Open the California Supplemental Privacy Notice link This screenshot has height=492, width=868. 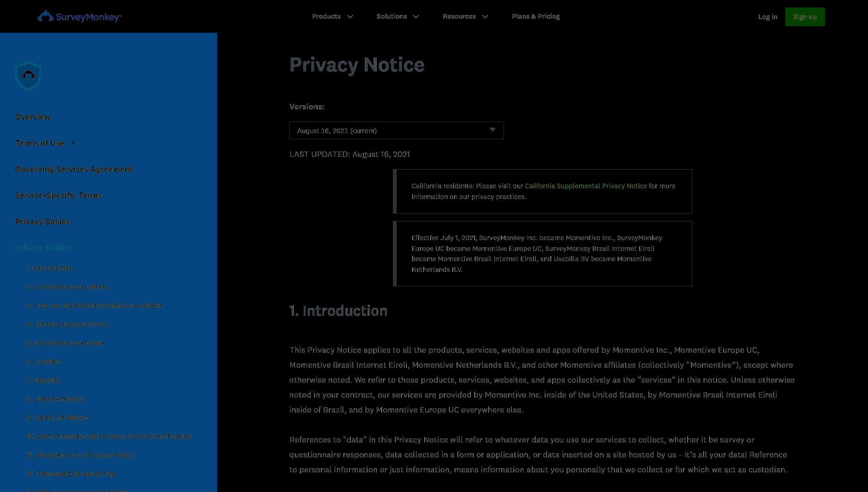tap(586, 186)
